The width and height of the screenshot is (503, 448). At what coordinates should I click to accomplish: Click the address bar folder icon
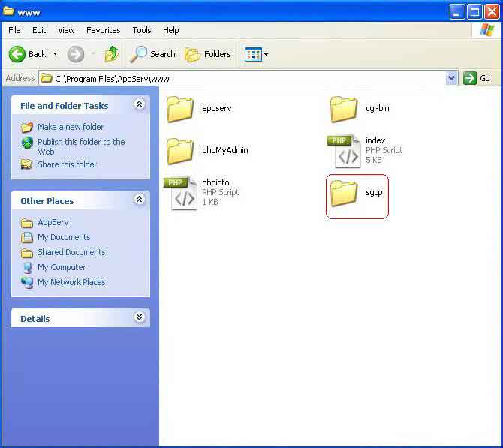coord(47,78)
